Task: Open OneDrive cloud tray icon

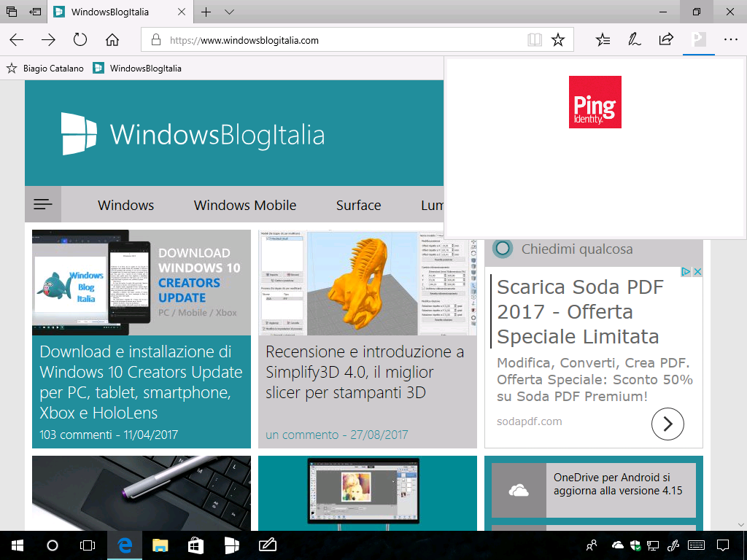Action: point(617,545)
